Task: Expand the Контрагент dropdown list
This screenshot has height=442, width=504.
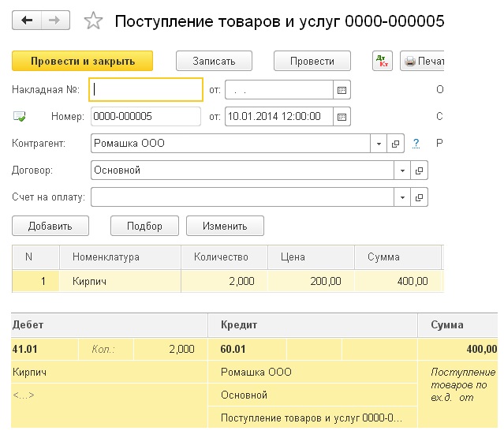Action: (379, 144)
